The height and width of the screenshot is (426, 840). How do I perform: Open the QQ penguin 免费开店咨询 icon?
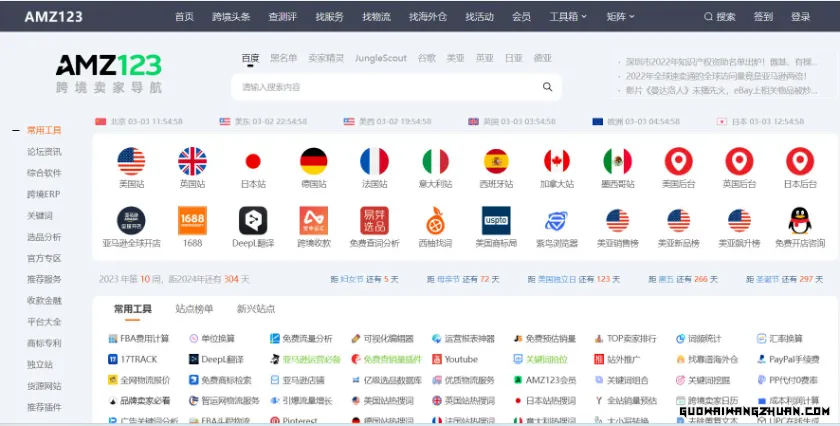pyautogui.click(x=800, y=220)
